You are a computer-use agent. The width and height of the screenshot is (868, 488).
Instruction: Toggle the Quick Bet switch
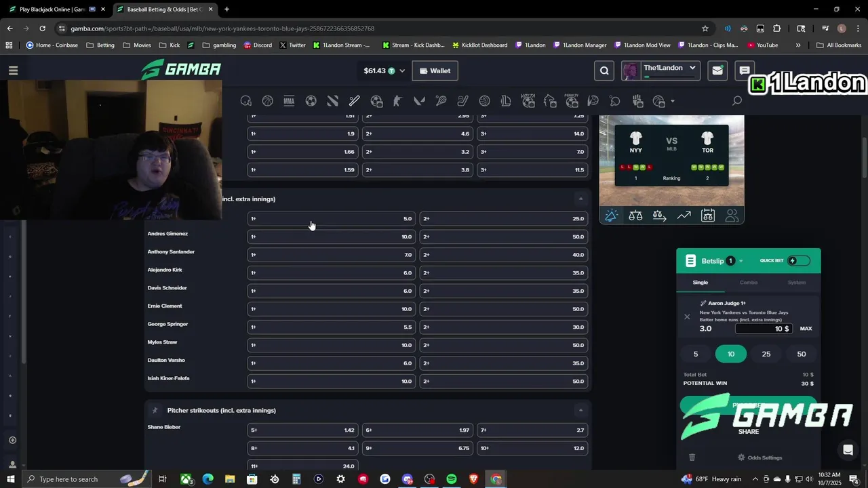coord(799,261)
